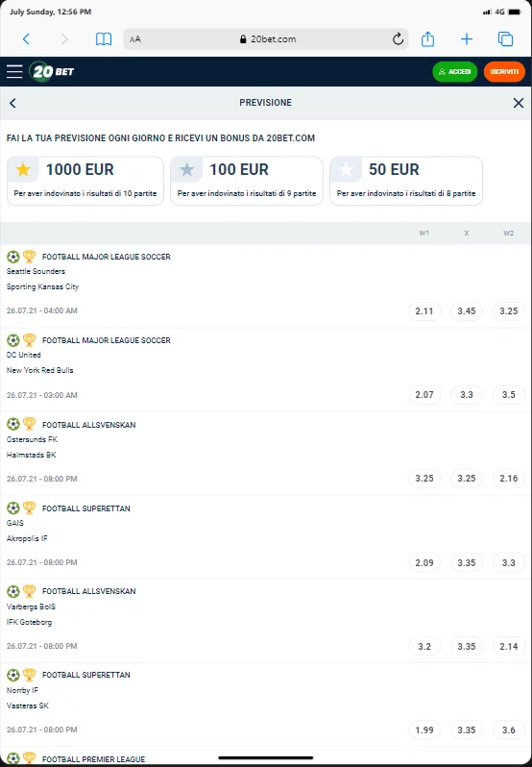Pick W1 odds 2.09 for GAIS
The image size is (532, 767).
(x=424, y=562)
